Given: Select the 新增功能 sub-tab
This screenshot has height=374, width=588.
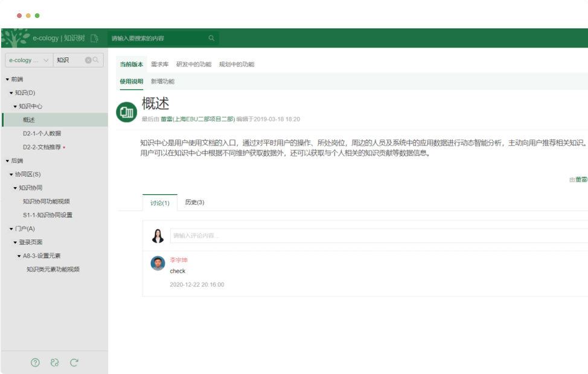Looking at the screenshot, I should [x=162, y=81].
